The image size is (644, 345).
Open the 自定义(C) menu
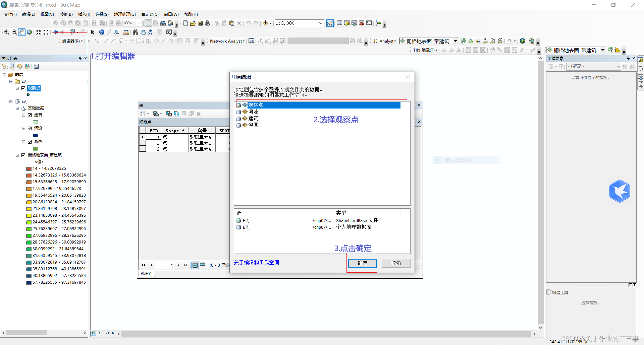pyautogui.click(x=150, y=14)
